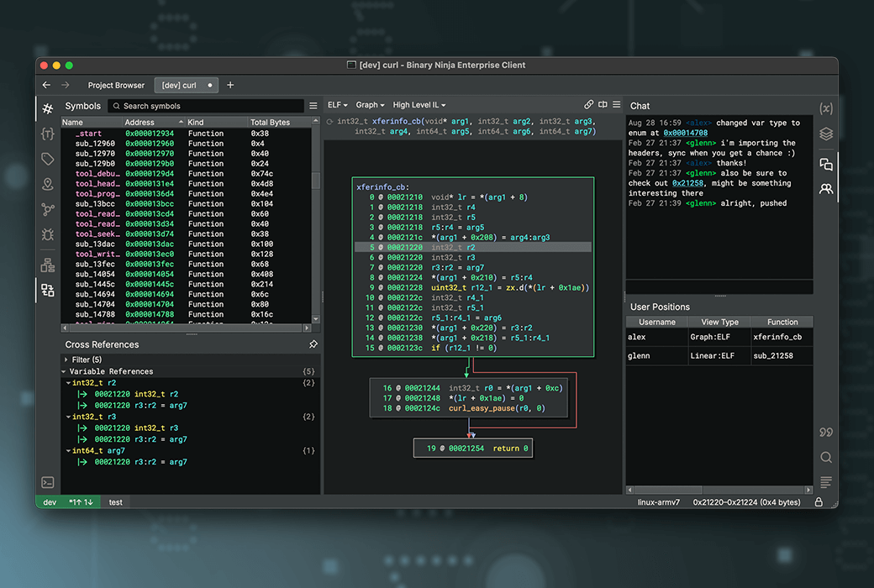874x588 pixels.
Task: Open the Graph view type dropdown
Action: (370, 105)
